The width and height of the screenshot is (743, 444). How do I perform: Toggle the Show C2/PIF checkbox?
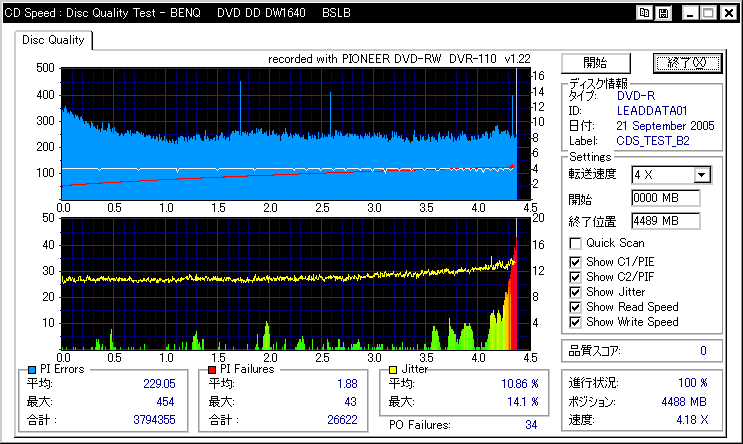click(x=575, y=276)
